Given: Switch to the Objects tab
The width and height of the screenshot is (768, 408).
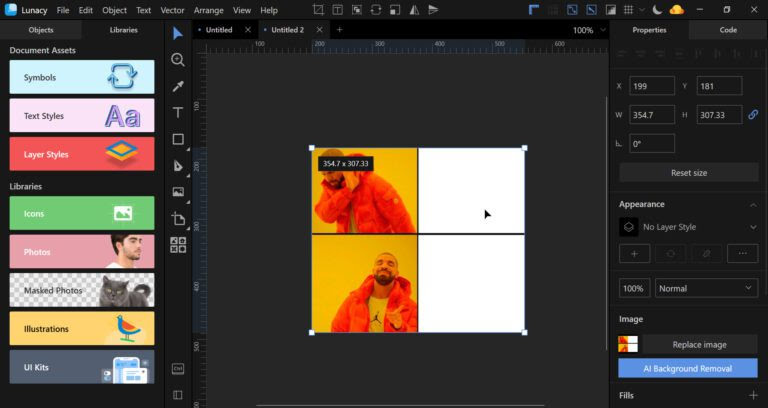Looking at the screenshot, I should pos(41,30).
